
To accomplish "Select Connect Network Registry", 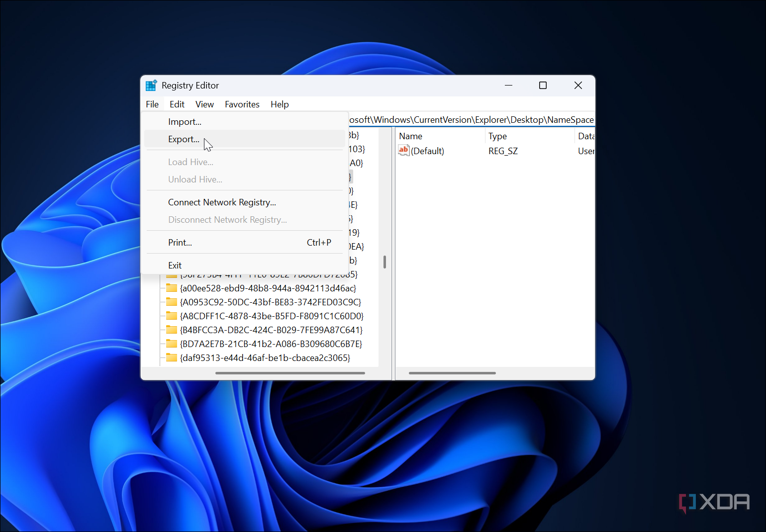I will (222, 202).
